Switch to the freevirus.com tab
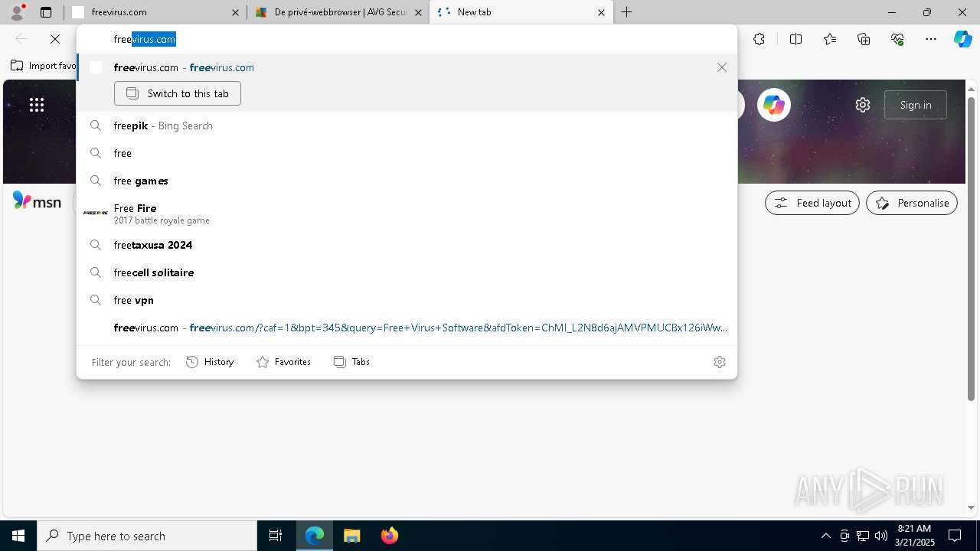The image size is (980, 551). click(155, 12)
